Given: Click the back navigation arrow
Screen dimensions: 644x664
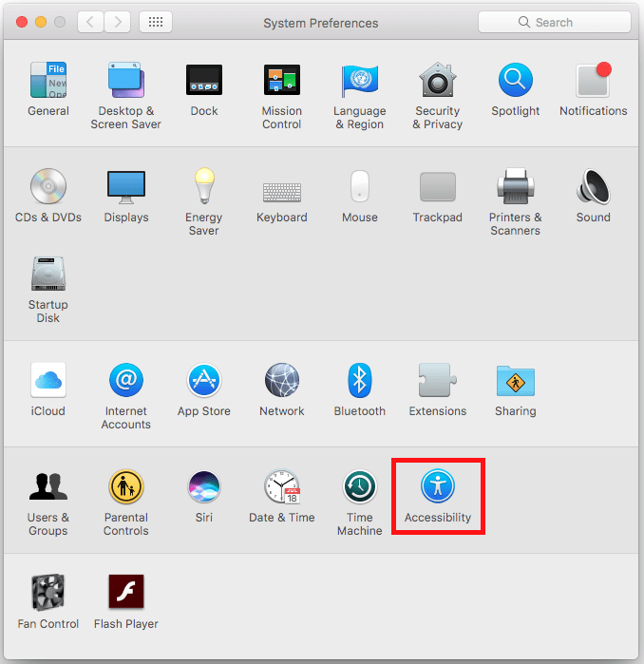Looking at the screenshot, I should coord(90,22).
